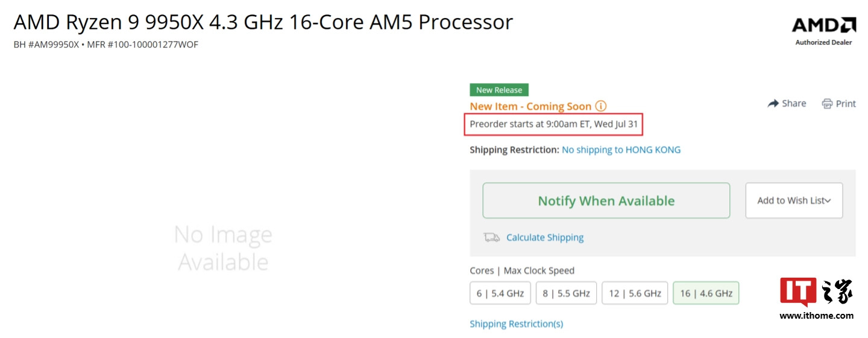
Task: Click the red IT Home watermark logo
Action: click(798, 292)
